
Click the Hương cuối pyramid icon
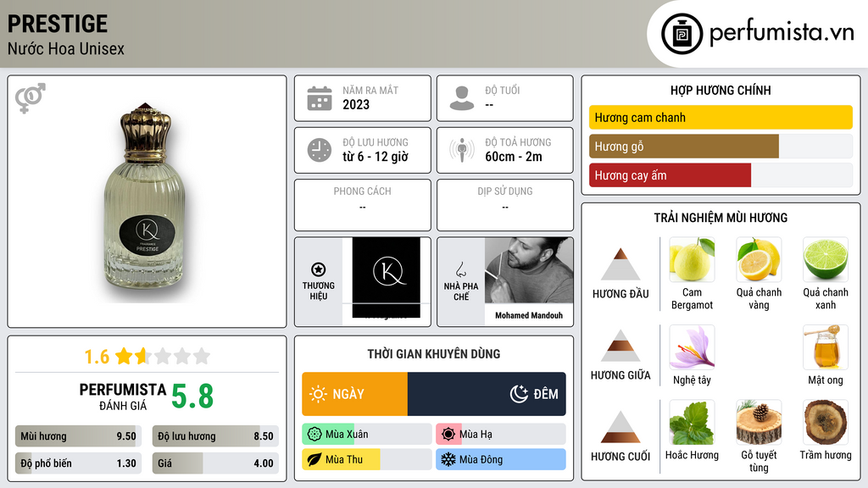620,427
